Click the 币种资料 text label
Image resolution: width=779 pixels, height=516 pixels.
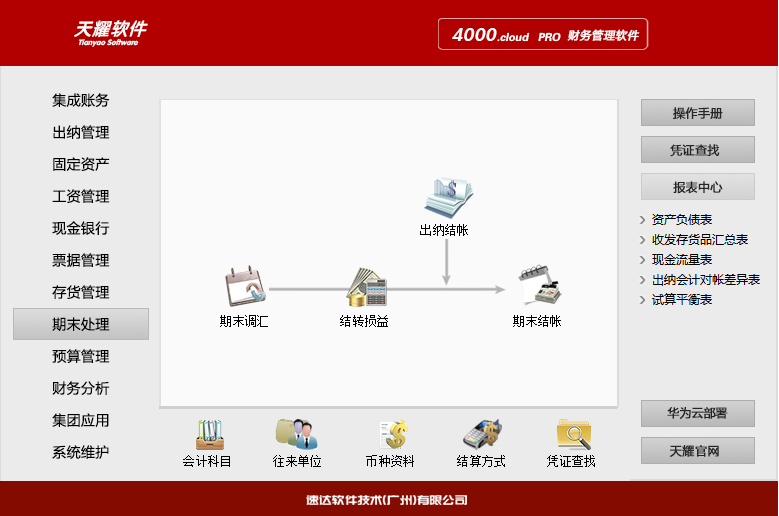click(390, 461)
